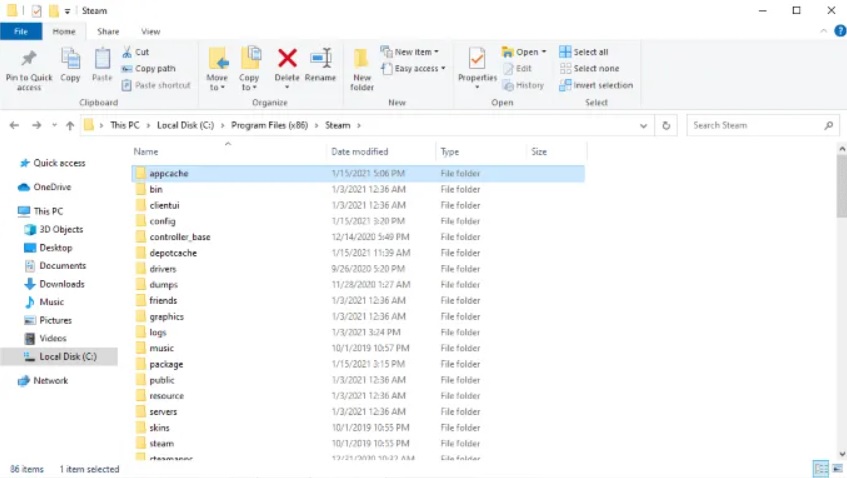
Task: Open the View ribbon tab
Action: (150, 32)
